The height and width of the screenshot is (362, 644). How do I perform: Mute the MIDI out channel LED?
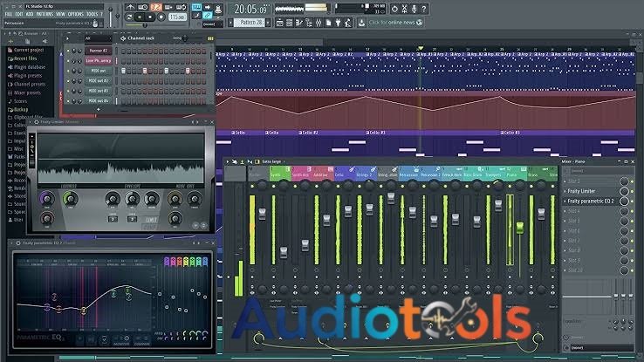68,71
